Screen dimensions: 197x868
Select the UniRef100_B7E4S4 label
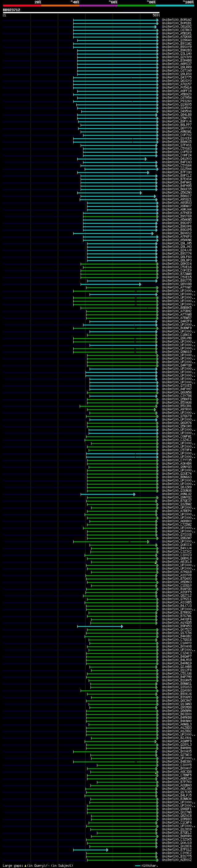177,179
